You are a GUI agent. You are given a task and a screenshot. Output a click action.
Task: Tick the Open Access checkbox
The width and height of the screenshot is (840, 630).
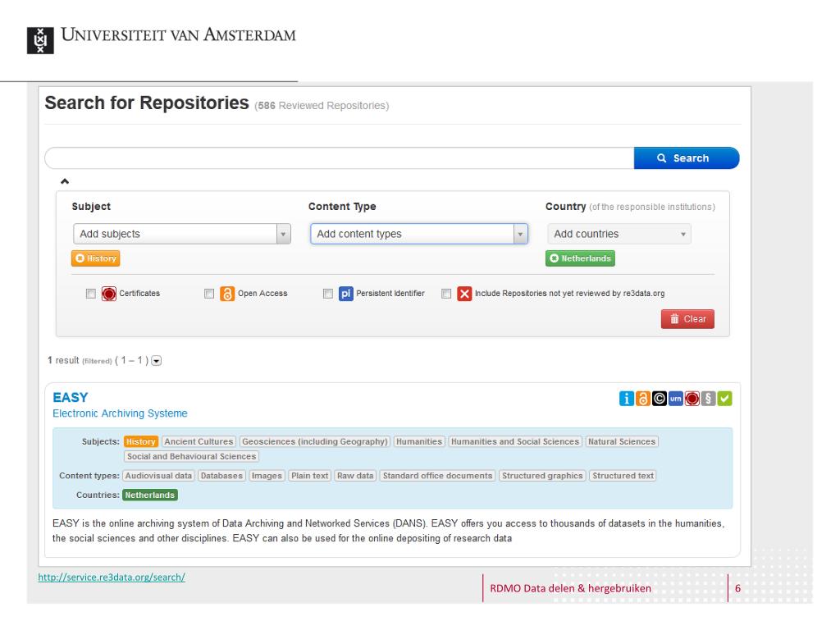tap(209, 294)
